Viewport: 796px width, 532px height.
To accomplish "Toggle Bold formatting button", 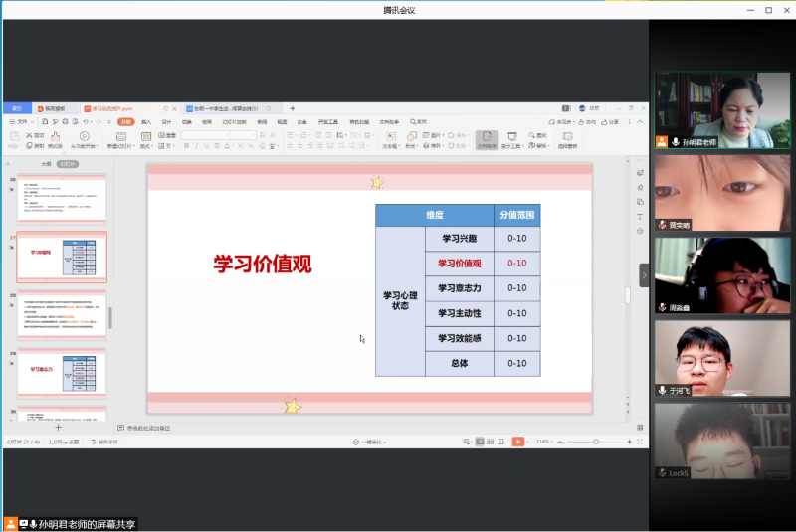I will point(187,146).
